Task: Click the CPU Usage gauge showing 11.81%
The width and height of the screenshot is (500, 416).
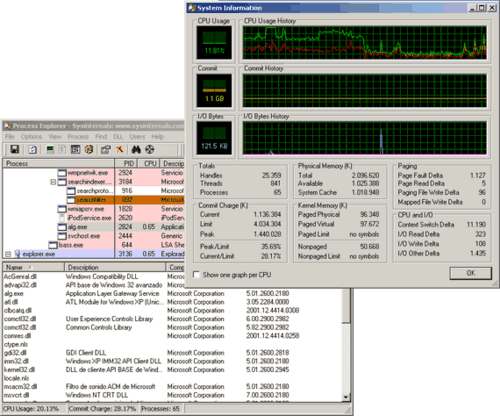Action: click(214, 43)
